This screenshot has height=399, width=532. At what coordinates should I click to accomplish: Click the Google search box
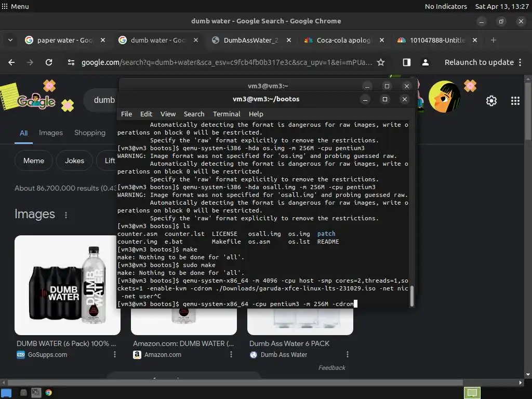tap(102, 100)
